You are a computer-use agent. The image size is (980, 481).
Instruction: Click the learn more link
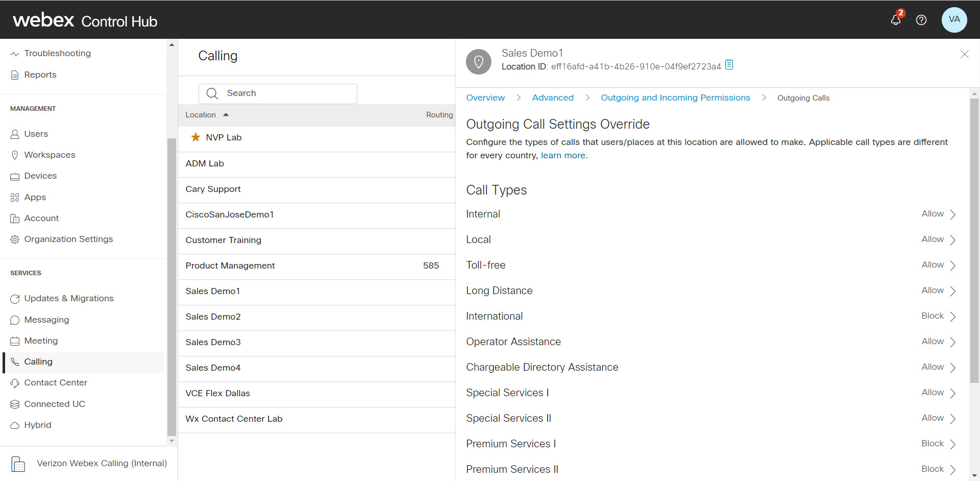(564, 155)
